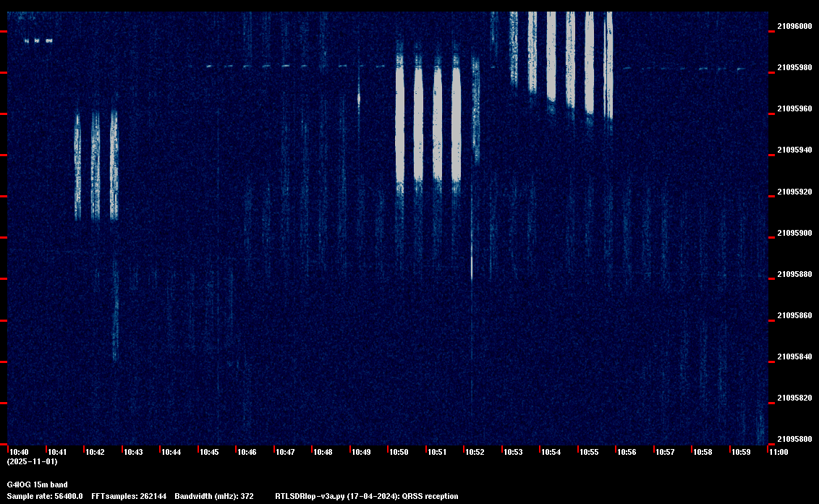Select the 21095840 frequency label

795,356
